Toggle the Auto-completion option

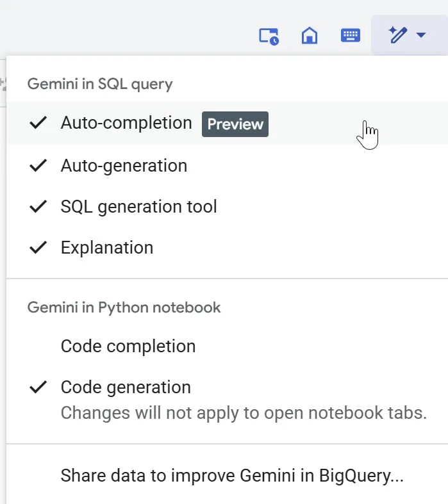[126, 123]
